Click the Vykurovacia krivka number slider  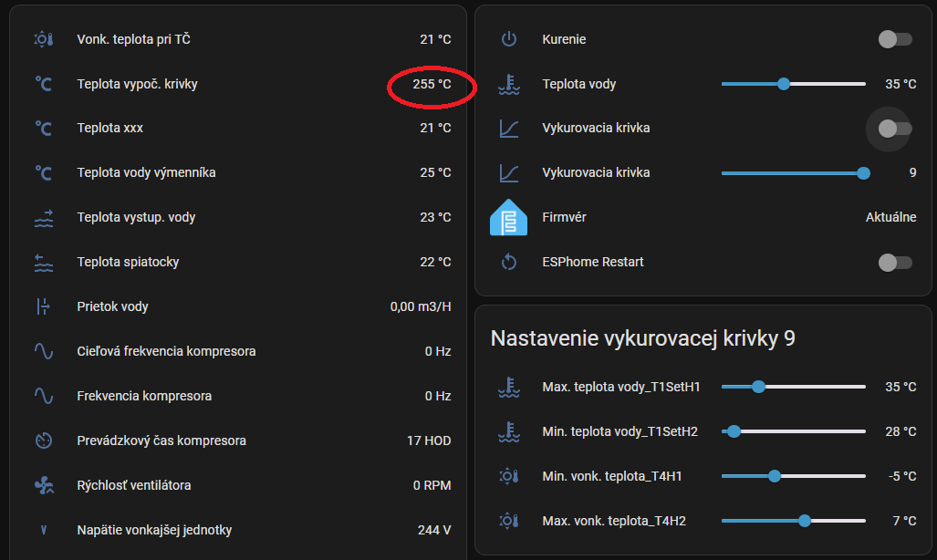pyautogui.click(x=793, y=173)
